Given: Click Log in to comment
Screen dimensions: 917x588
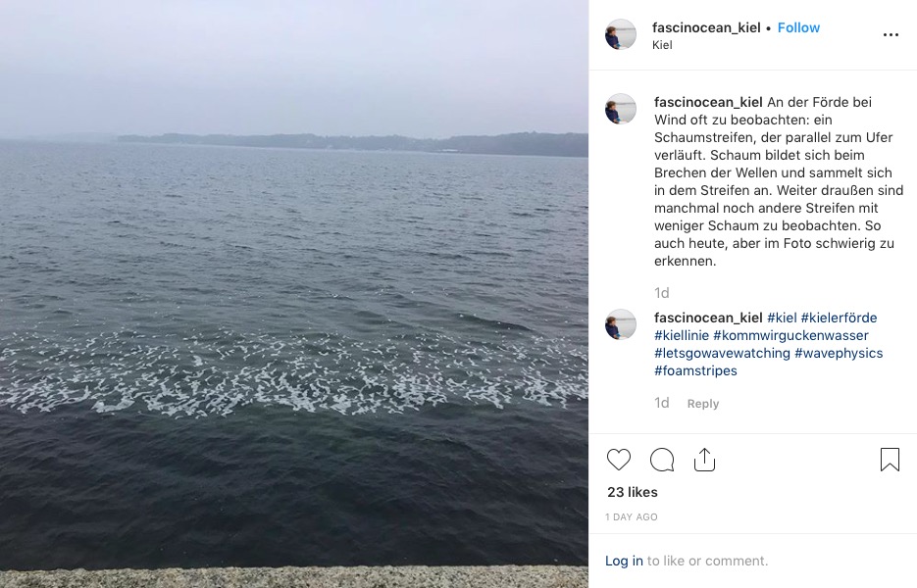Looking at the screenshot, I should pos(624,561).
